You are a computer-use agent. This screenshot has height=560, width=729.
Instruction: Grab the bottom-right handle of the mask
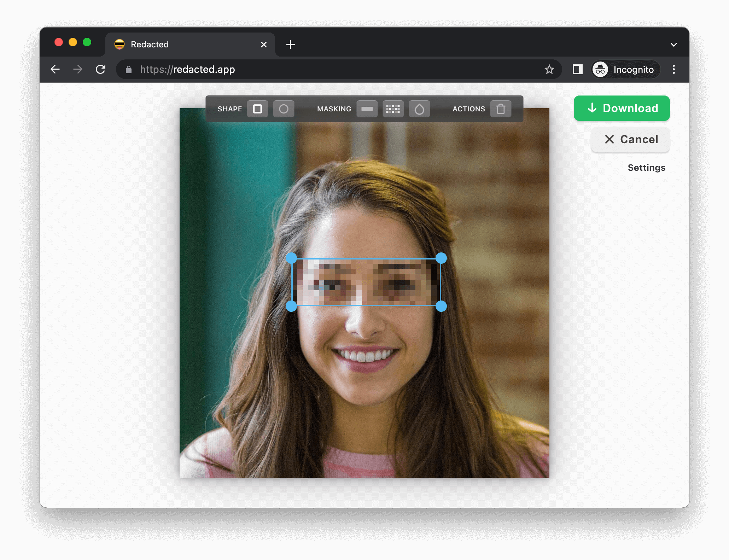[x=441, y=306]
